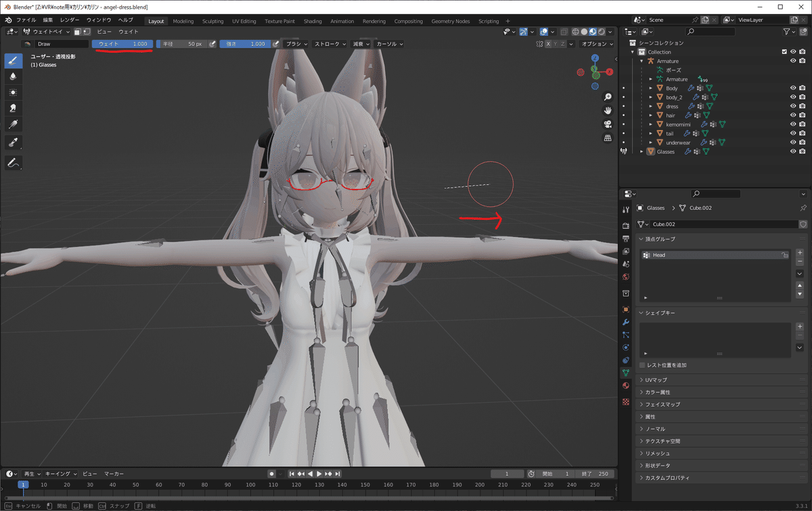Click the new collection icon in outliner
The image size is (812, 511).
tap(804, 32)
